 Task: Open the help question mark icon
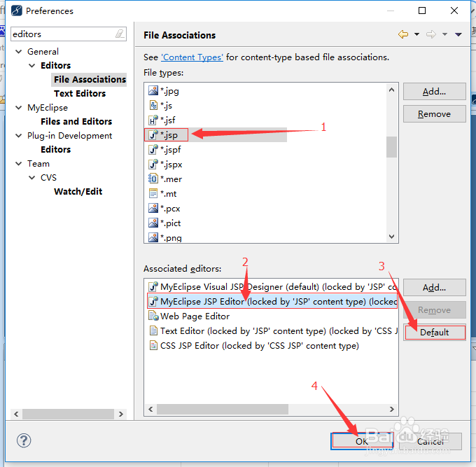click(x=24, y=440)
